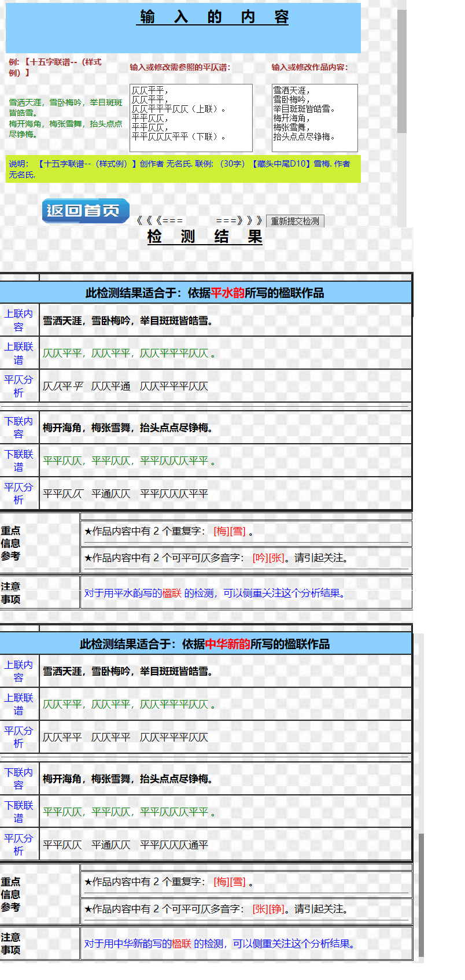Select repeated characters [梅][雪] in 平水韵 results
465x980 pixels.
(230, 531)
